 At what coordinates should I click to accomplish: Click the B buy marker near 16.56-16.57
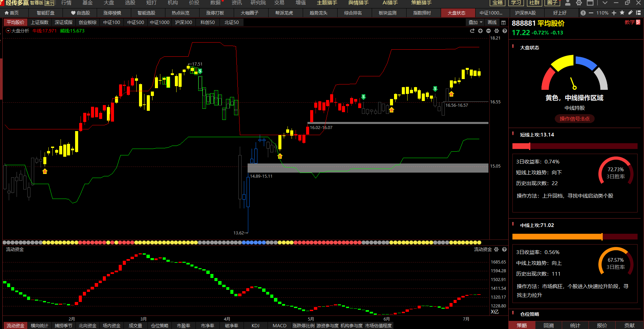tap(452, 94)
